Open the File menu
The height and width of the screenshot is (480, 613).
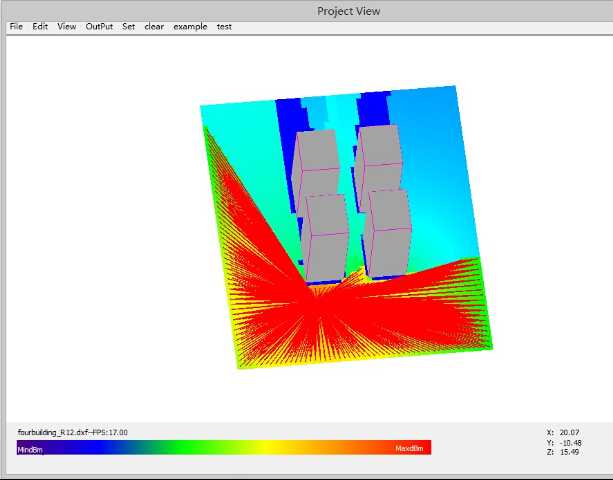point(16,27)
